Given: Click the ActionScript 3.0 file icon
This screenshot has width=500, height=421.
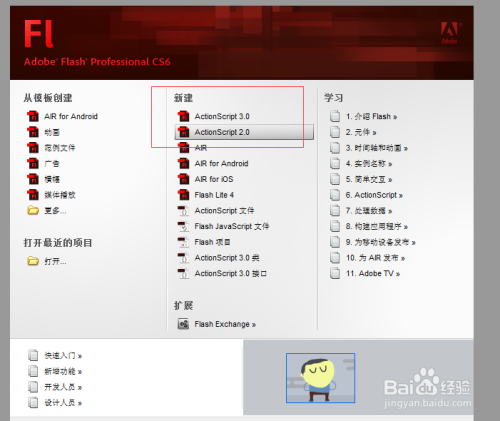Looking at the screenshot, I should pos(183,116).
